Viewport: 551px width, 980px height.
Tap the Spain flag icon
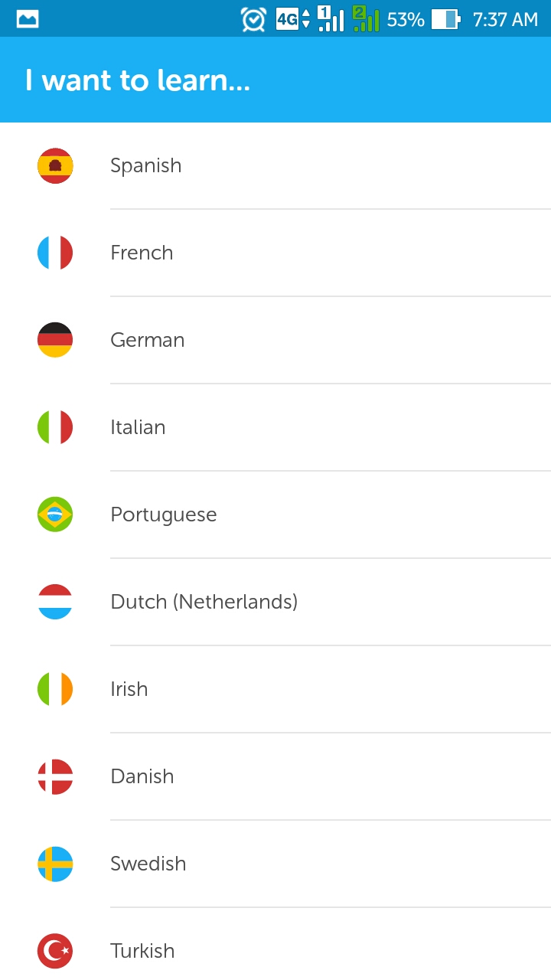55,165
